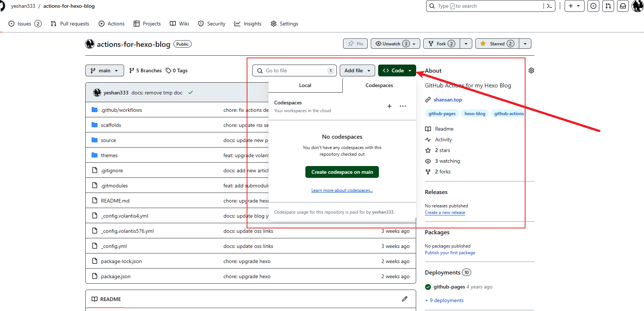View the 3 watching link
The image size is (644, 311).
point(443,161)
